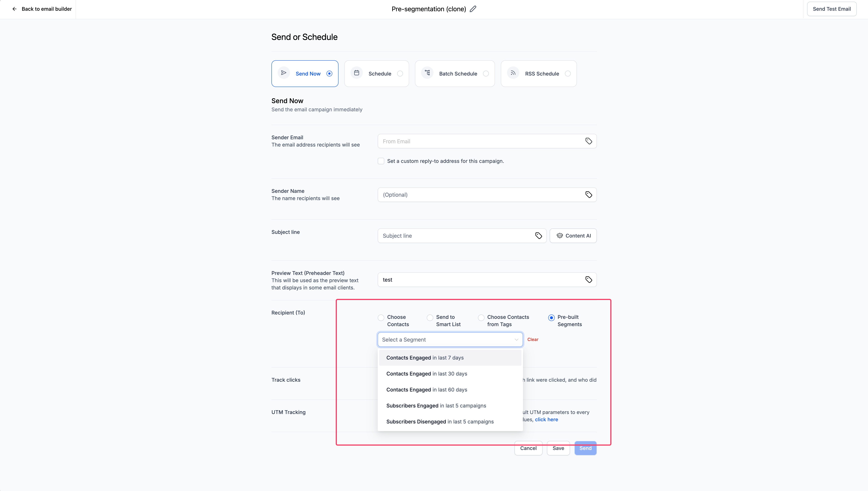868x491 pixels.
Task: Click the pencil icon to rename campaign
Action: 473,9
